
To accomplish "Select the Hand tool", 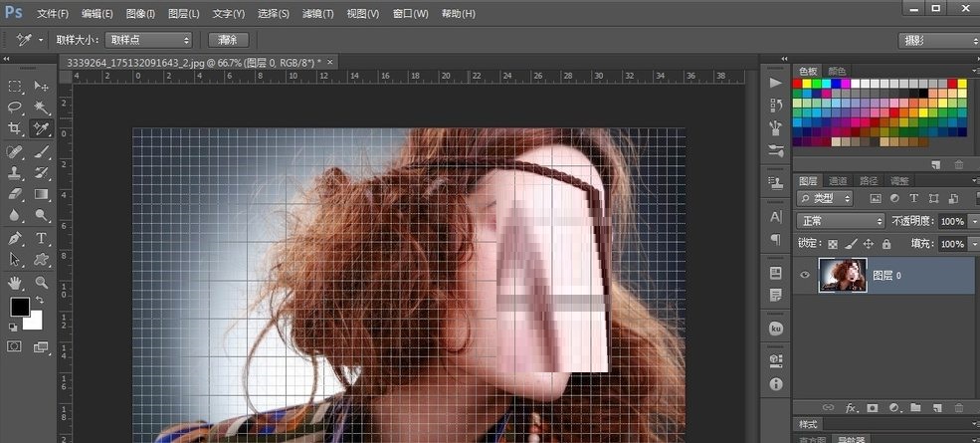I will coord(14,282).
